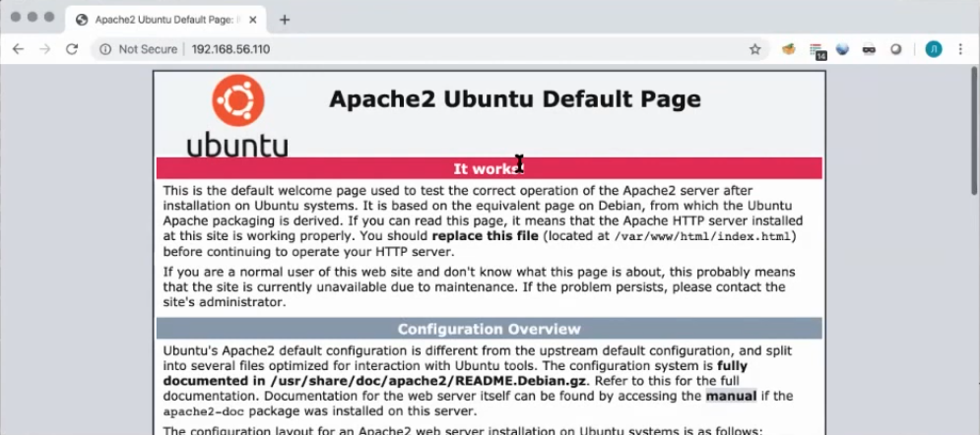
Task: Open a new tab with plus button
Action: point(285,20)
